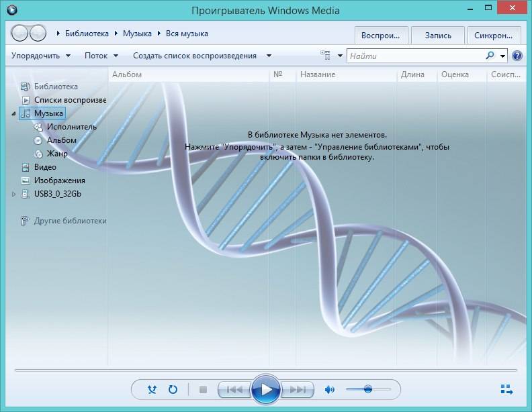Switch to the Запись tab
Image resolution: width=532 pixels, height=412 pixels.
(x=438, y=36)
